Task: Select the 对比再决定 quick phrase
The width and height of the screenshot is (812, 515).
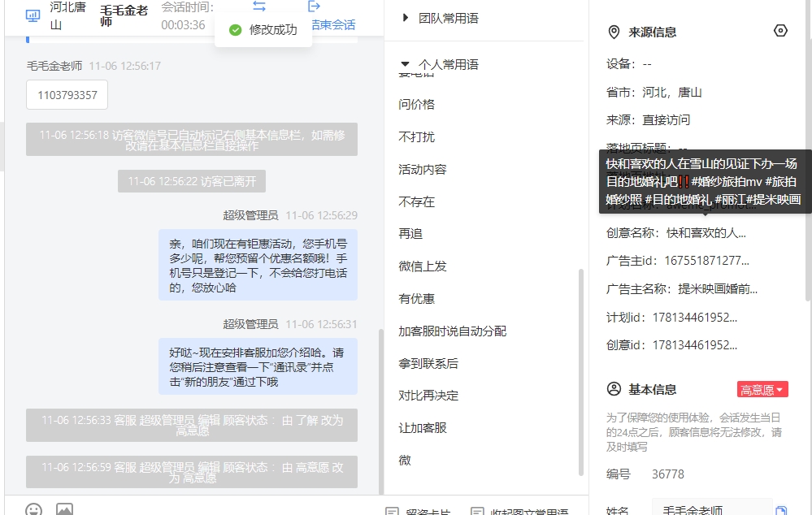Action: [x=428, y=396]
